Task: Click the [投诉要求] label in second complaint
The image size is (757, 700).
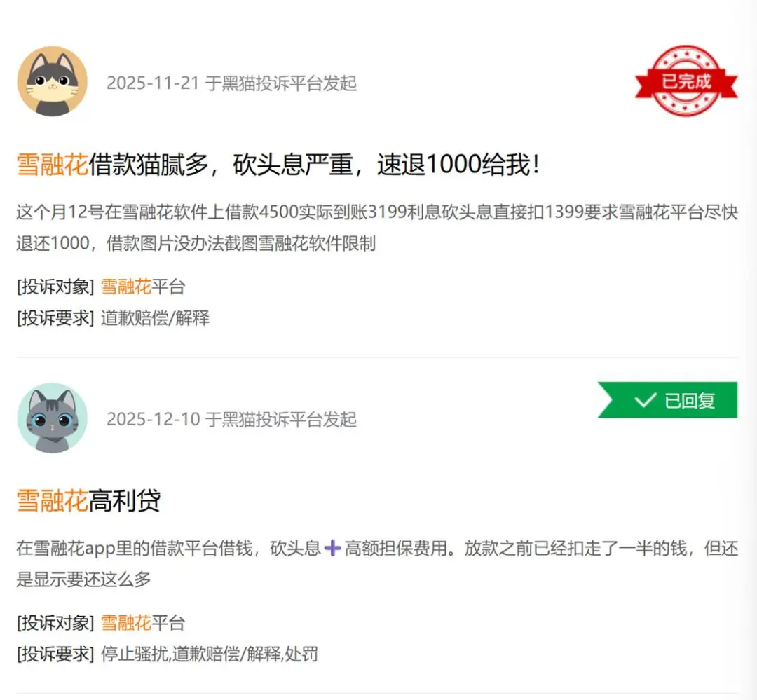Action: pyautogui.click(x=55, y=654)
